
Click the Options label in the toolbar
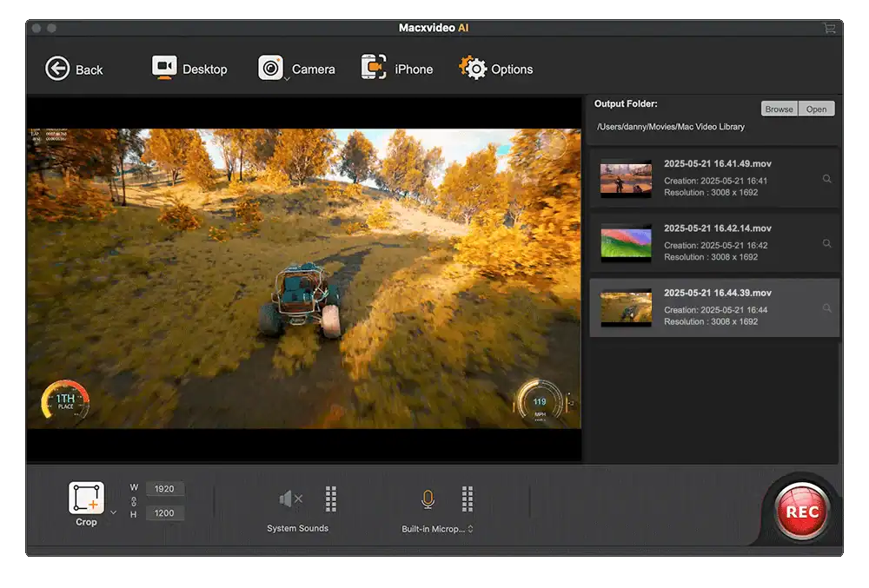512,69
